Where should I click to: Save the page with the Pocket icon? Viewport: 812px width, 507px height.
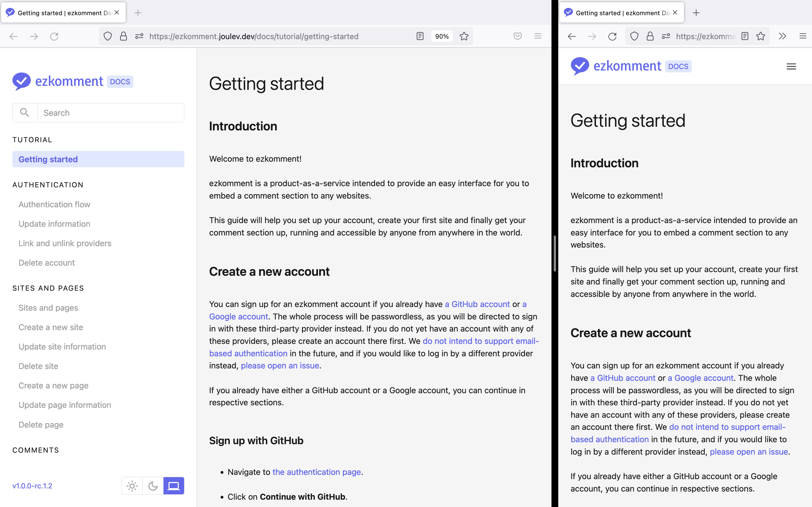tap(517, 36)
